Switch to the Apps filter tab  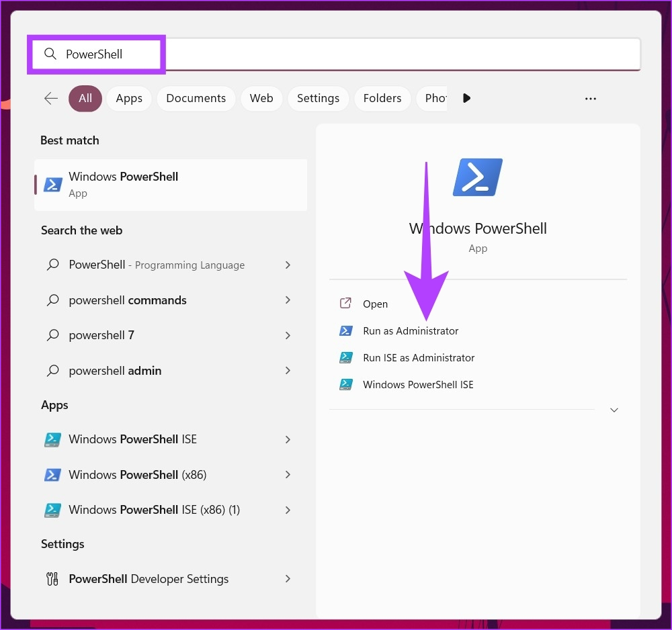click(x=129, y=99)
